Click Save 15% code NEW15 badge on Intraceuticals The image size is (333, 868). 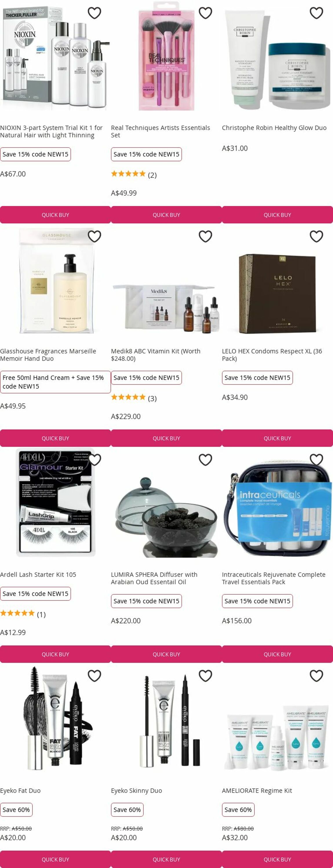tap(257, 601)
